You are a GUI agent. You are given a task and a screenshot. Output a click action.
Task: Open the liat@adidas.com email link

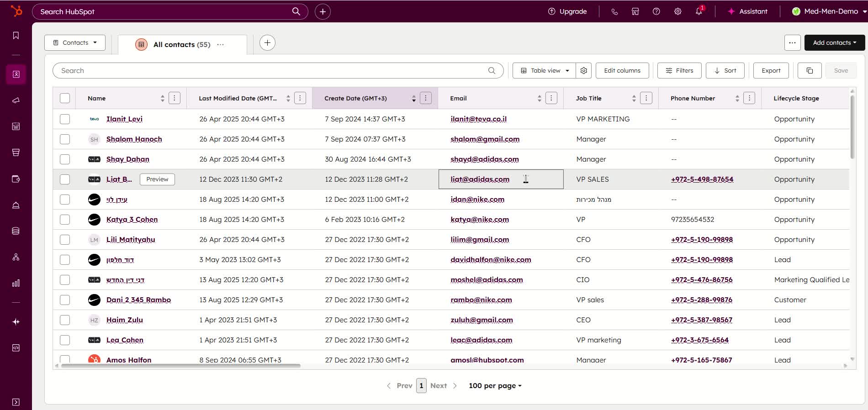click(480, 179)
